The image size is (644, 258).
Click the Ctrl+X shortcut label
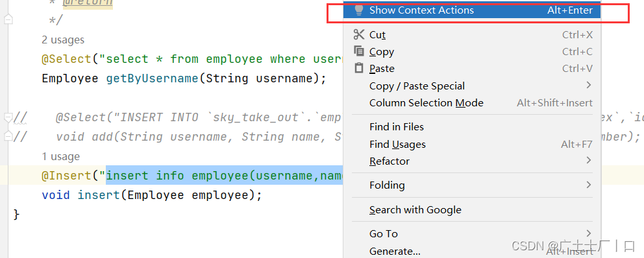pos(578,35)
